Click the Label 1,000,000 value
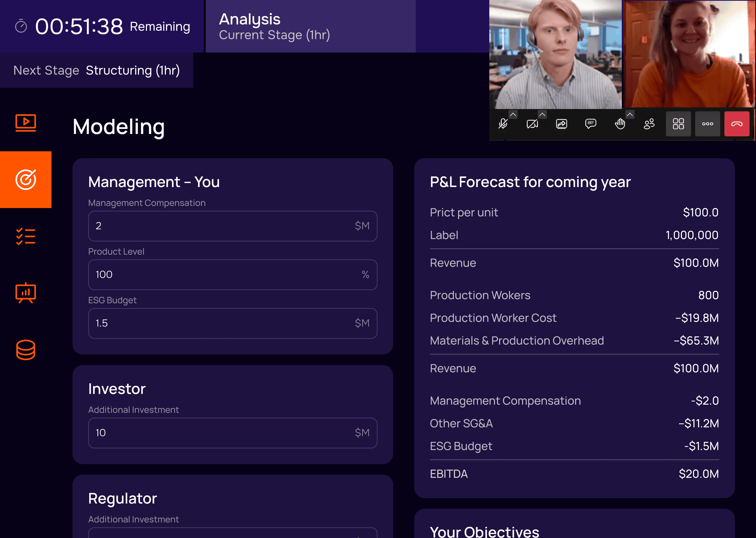The width and height of the screenshot is (756, 538). (x=692, y=235)
